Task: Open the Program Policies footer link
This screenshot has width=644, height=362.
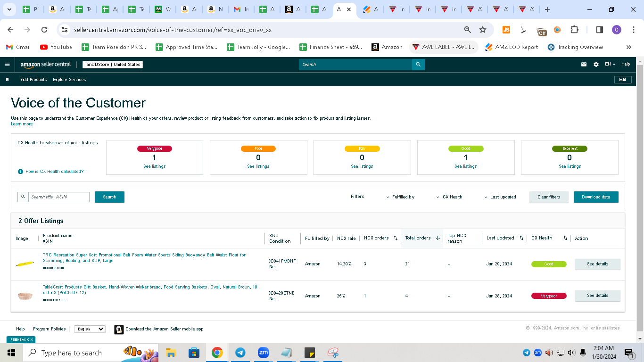Action: click(x=50, y=329)
